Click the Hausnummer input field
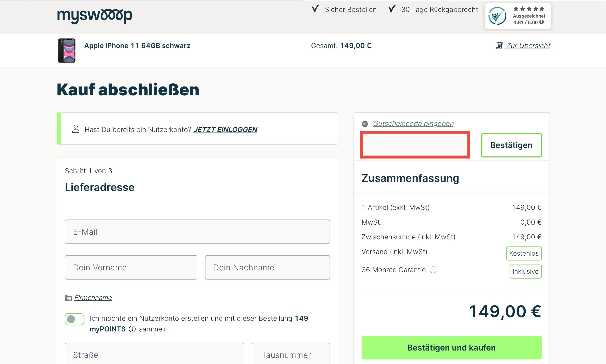This screenshot has height=364, width=606. [x=291, y=354]
